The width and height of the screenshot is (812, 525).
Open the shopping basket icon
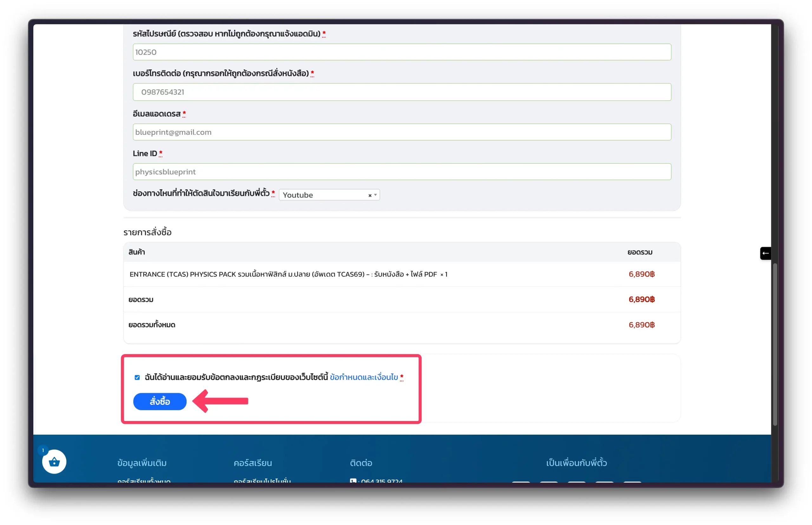tap(54, 462)
